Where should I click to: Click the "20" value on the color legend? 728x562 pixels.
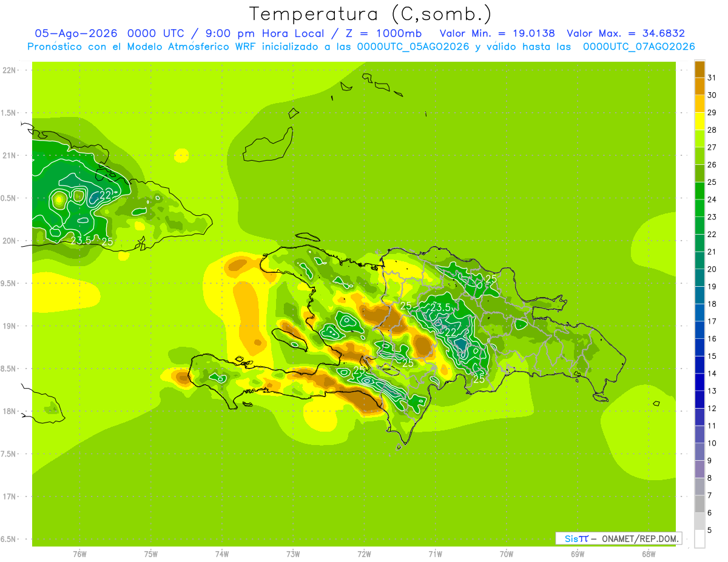tap(712, 269)
